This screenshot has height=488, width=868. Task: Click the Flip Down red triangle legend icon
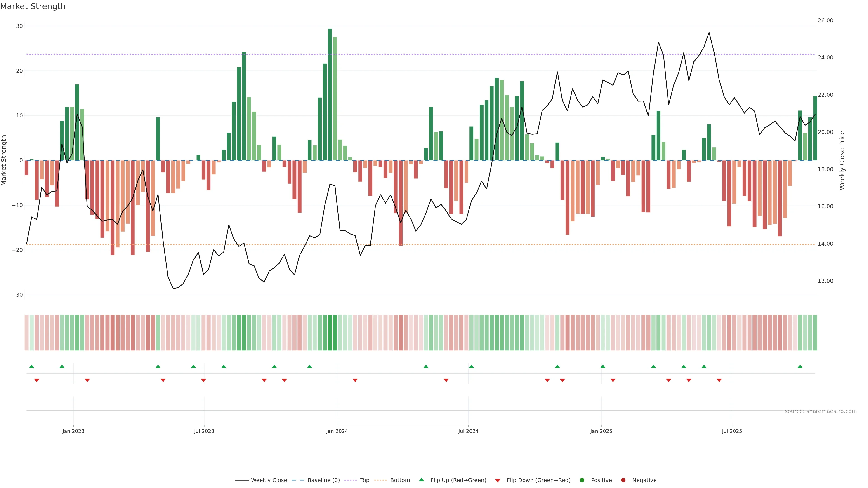click(498, 480)
